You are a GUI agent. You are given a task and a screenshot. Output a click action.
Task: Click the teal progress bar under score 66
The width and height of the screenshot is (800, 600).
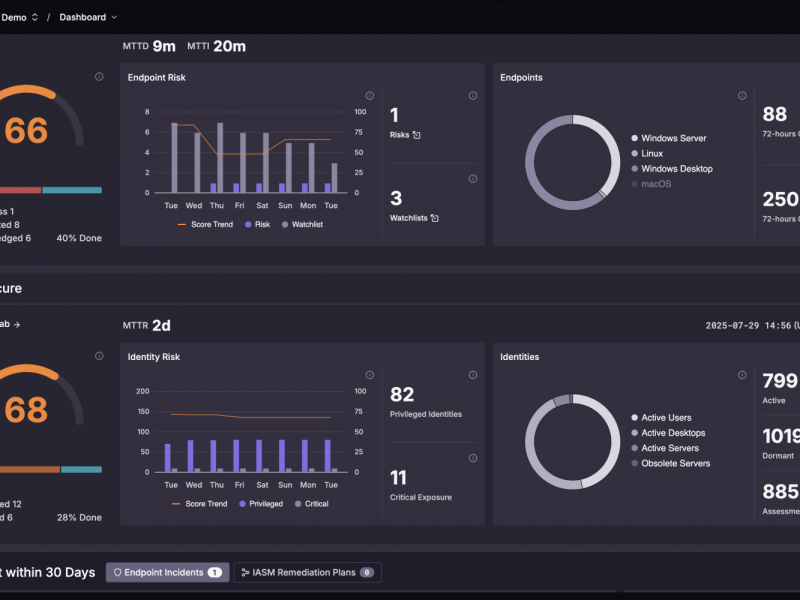72,190
